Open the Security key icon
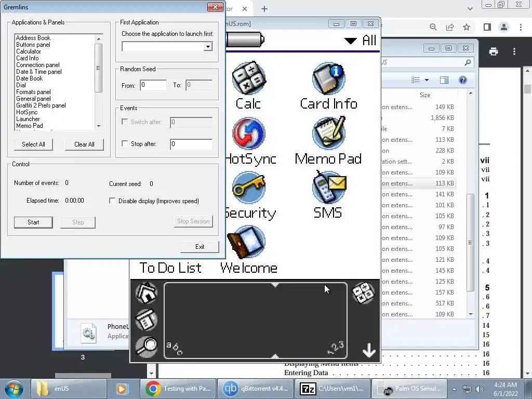This screenshot has height=399, width=532. click(249, 187)
